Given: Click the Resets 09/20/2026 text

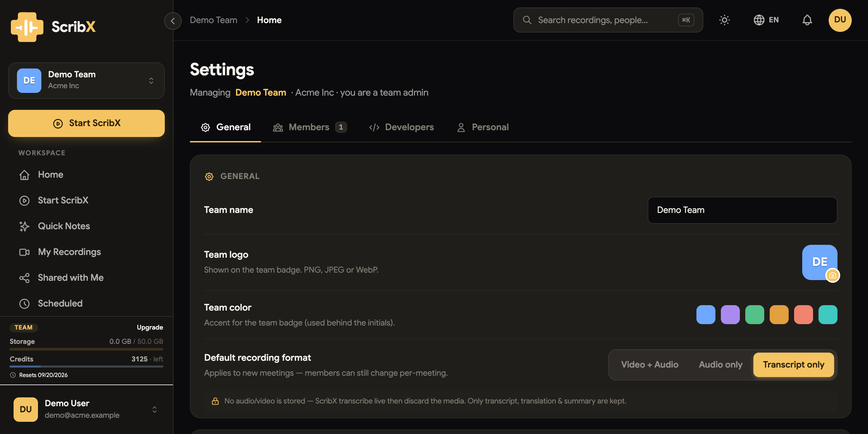Looking at the screenshot, I should pyautogui.click(x=43, y=375).
